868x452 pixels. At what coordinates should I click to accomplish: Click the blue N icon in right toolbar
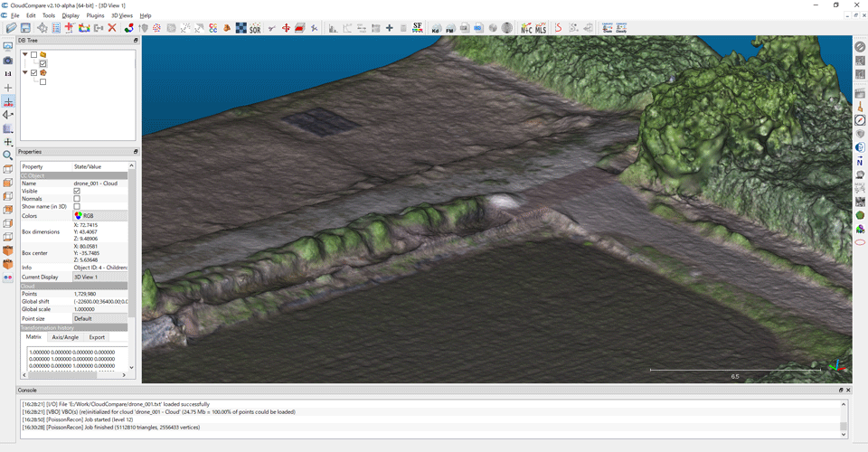pyautogui.click(x=860, y=162)
